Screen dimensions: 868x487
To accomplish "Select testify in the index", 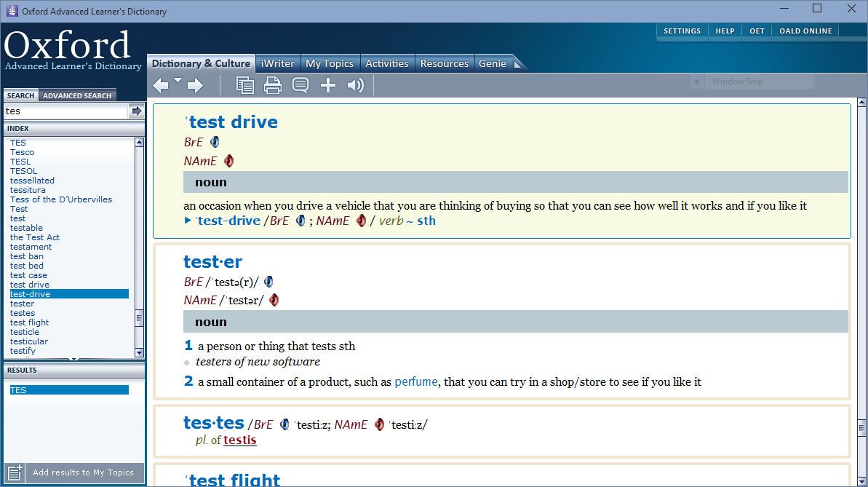I will [x=23, y=351].
